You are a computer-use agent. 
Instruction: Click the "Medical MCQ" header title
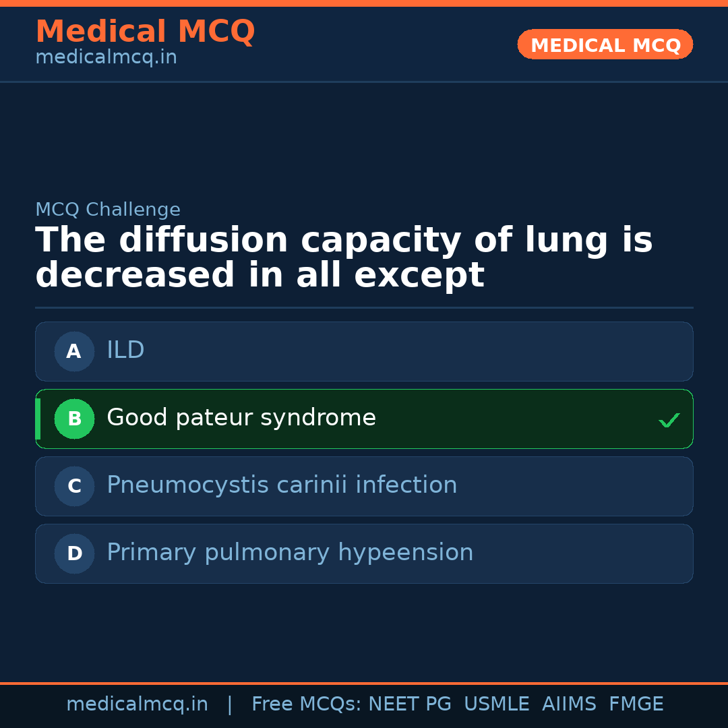click(x=145, y=32)
